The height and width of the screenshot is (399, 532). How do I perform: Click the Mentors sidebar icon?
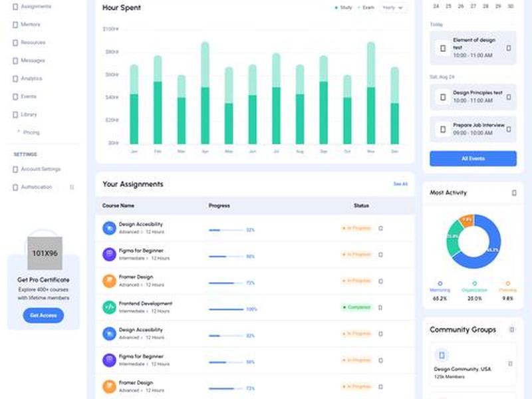(15, 25)
